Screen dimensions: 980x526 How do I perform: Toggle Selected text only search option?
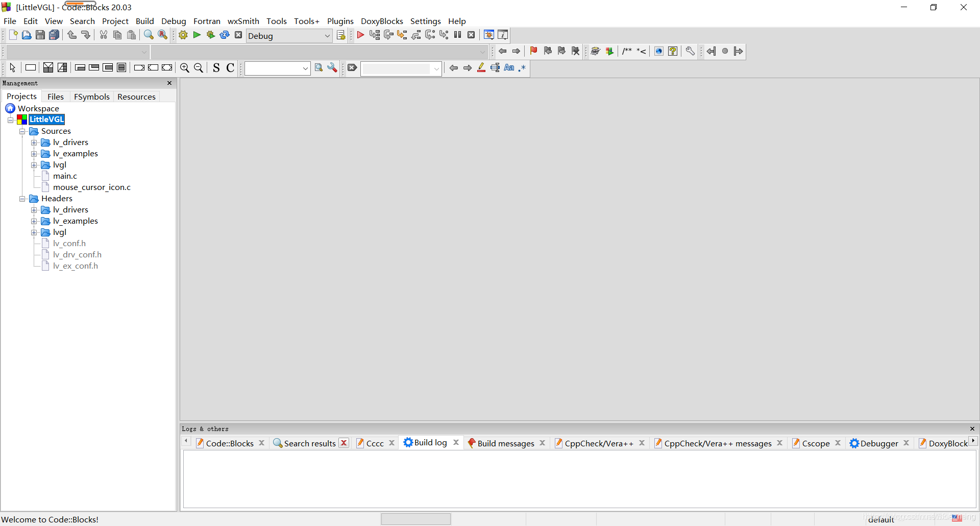(495, 68)
